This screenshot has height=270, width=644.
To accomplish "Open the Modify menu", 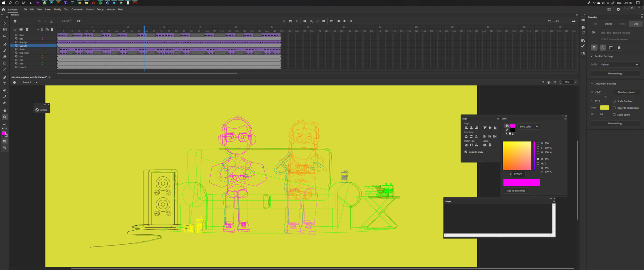I will (57, 9).
